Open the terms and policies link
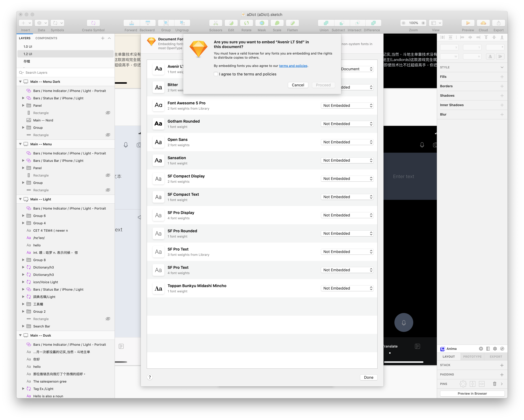Image resolution: width=524 pixels, height=420 pixels. coord(293,66)
